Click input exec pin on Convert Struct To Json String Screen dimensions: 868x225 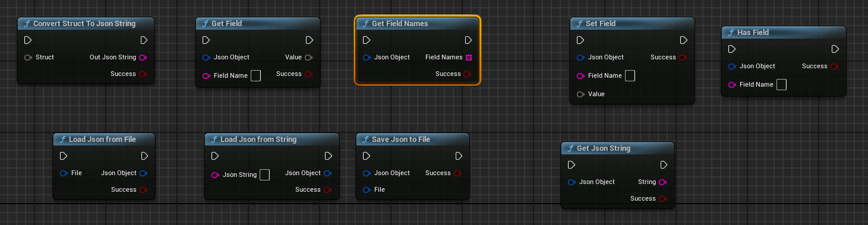click(x=28, y=40)
